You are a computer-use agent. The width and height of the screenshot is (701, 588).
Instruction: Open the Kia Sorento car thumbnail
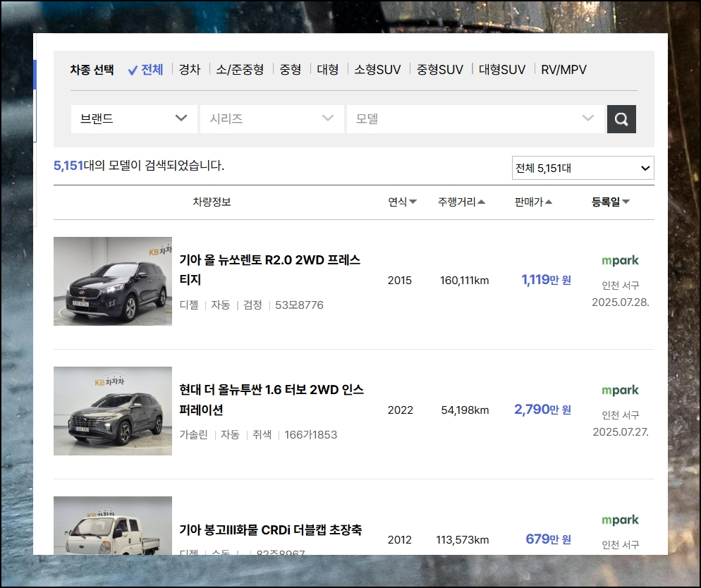point(113,281)
